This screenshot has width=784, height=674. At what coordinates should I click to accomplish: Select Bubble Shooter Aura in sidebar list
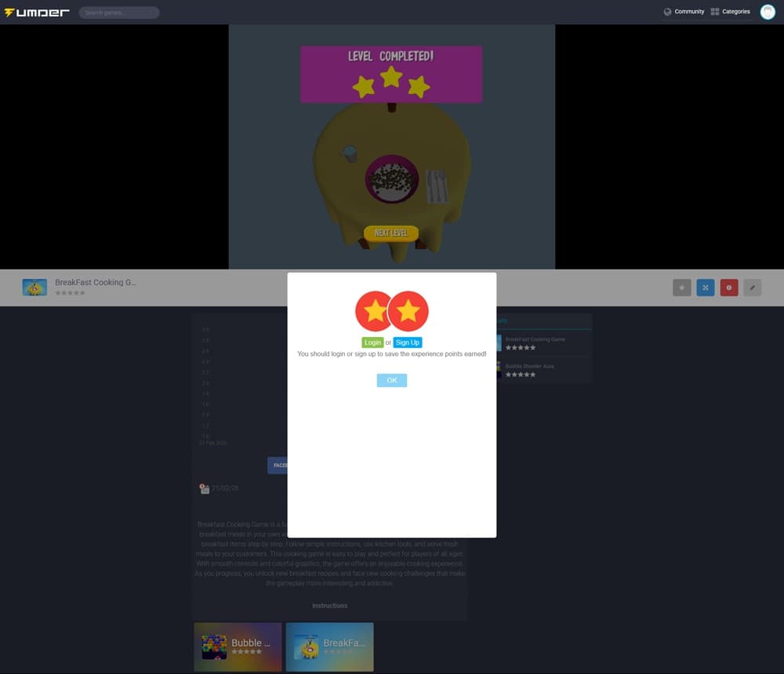click(x=529, y=366)
